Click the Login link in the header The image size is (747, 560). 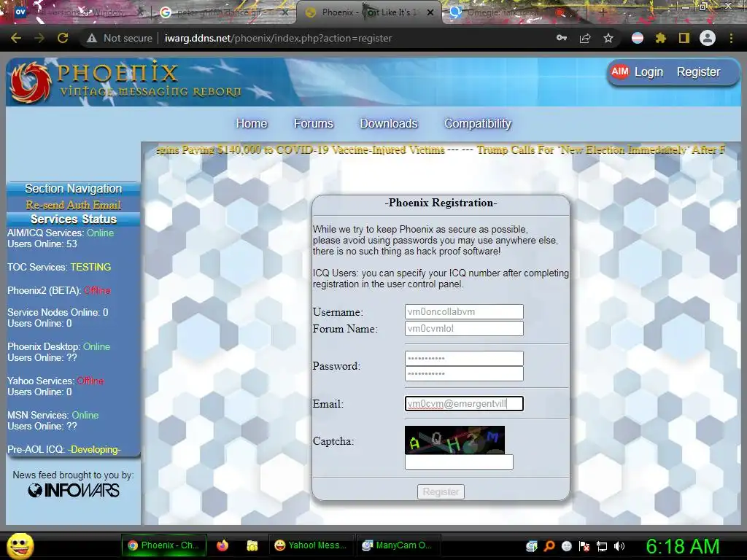[649, 72]
